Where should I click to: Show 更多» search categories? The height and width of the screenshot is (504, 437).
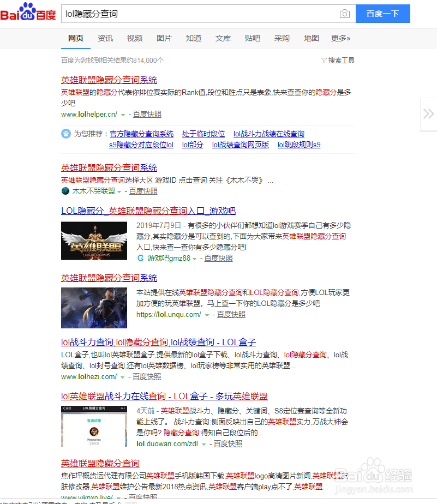pyautogui.click(x=341, y=38)
